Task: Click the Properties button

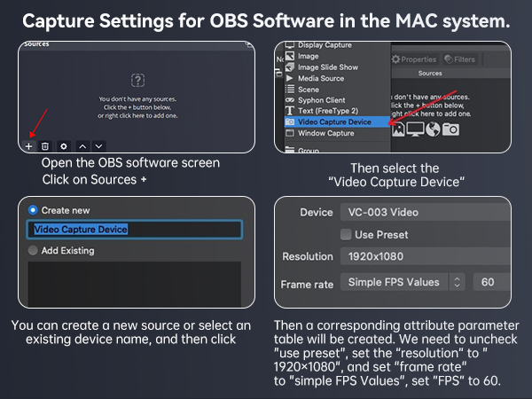Action: tap(415, 59)
